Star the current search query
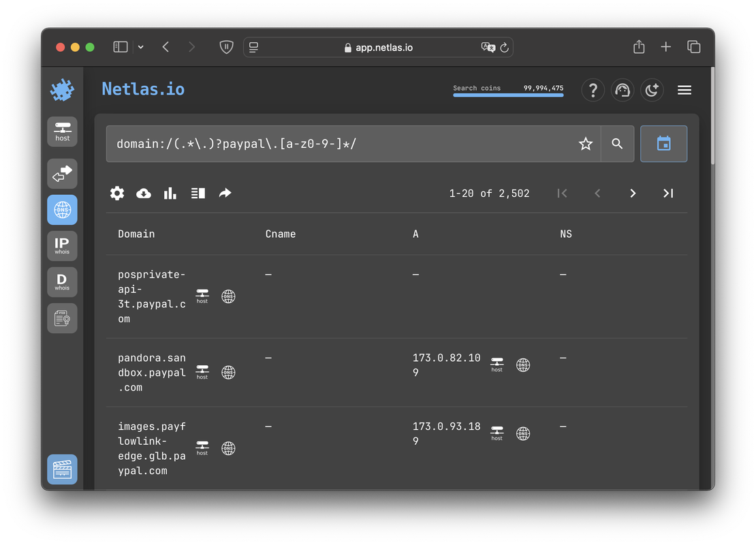The width and height of the screenshot is (756, 545). pos(585,144)
